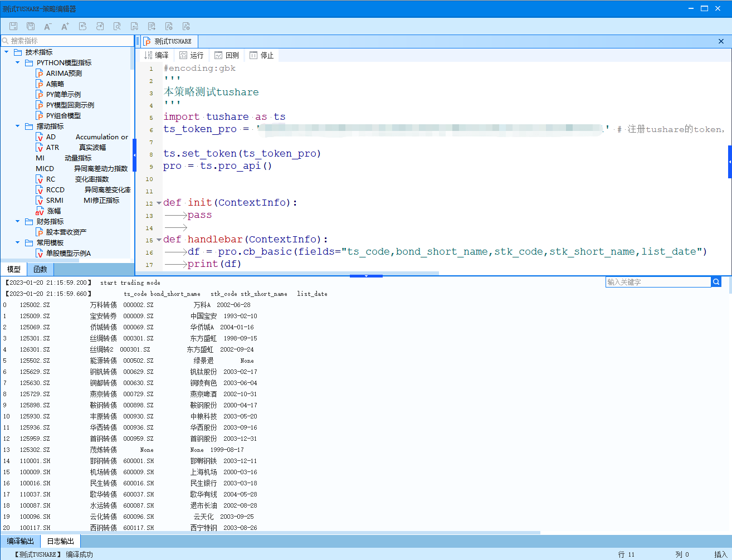
Task: Click the line number 11 in gutter
Action: pyautogui.click(x=149, y=191)
